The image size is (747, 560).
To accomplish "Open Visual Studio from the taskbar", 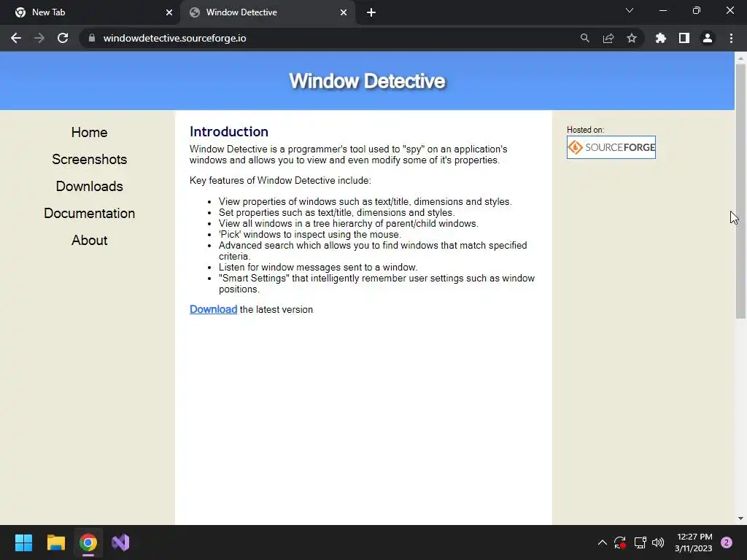I will (120, 542).
